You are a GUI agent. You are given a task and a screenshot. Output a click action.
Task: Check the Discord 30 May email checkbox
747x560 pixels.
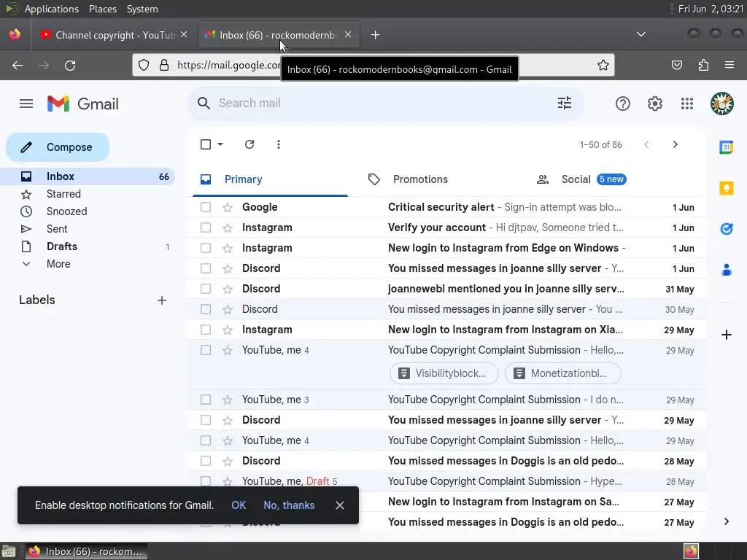point(206,309)
